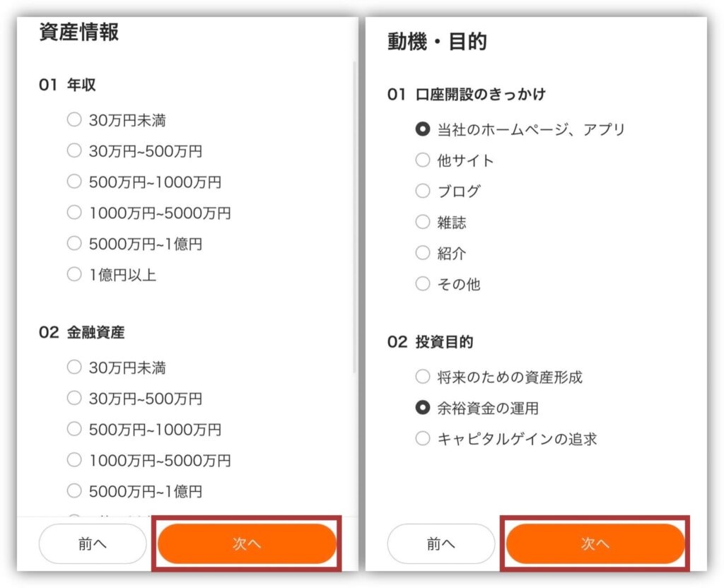Select 1億円以上 annual income option

(74, 274)
